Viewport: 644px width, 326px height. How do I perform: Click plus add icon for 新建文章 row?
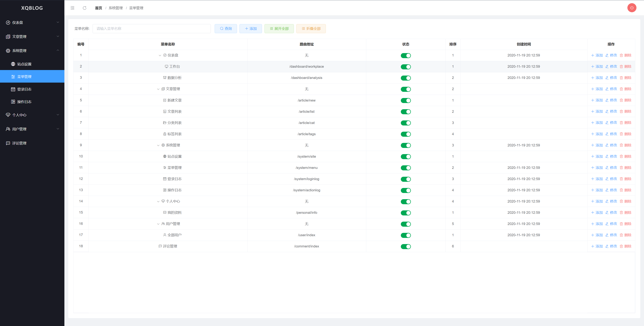(593, 100)
